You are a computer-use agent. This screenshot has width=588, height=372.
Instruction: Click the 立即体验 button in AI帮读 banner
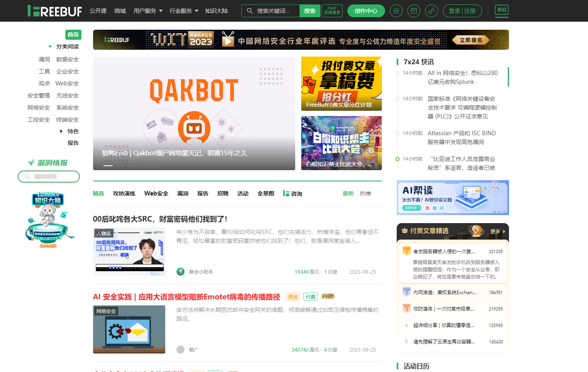[412, 208]
